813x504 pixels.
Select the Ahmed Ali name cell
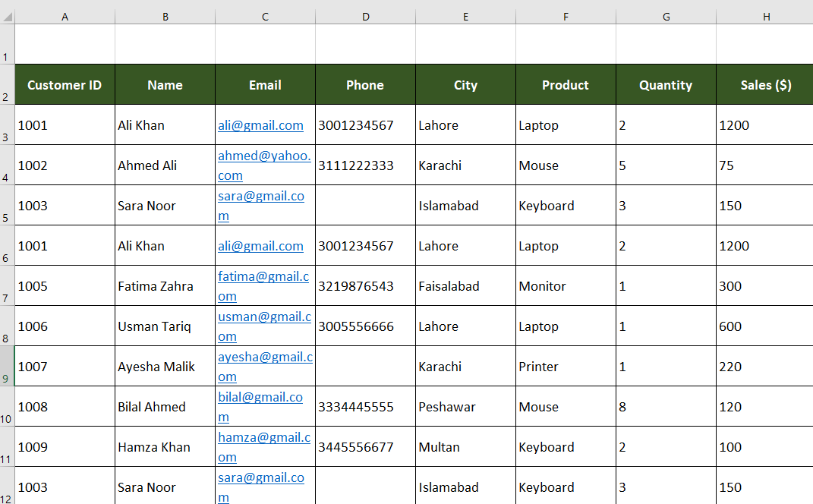165,165
